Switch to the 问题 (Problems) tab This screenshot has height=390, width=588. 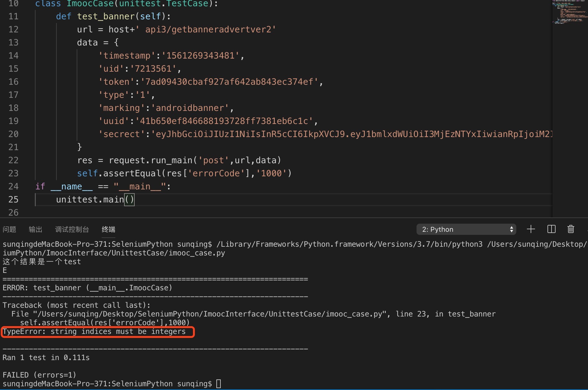coord(9,230)
